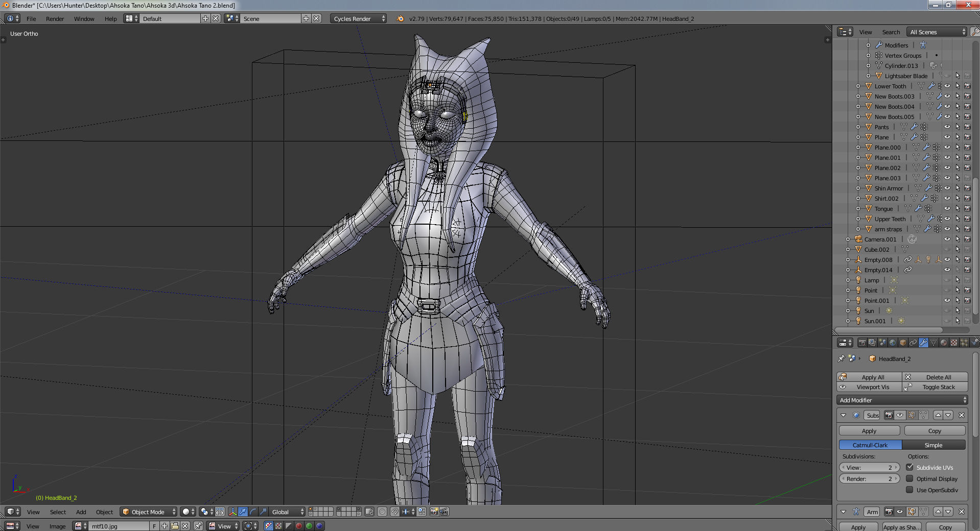Click the scale manipulator icon

click(263, 512)
